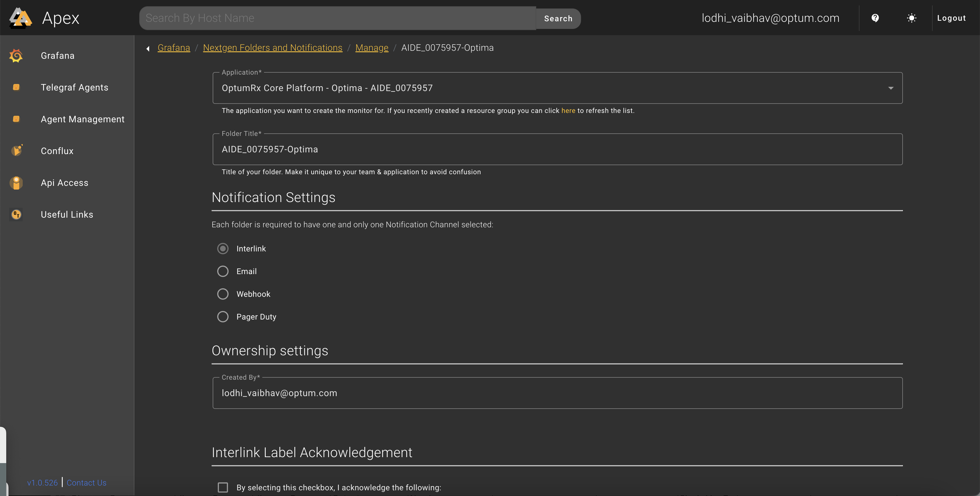
Task: Click the Agent Management sidebar icon
Action: click(x=16, y=119)
